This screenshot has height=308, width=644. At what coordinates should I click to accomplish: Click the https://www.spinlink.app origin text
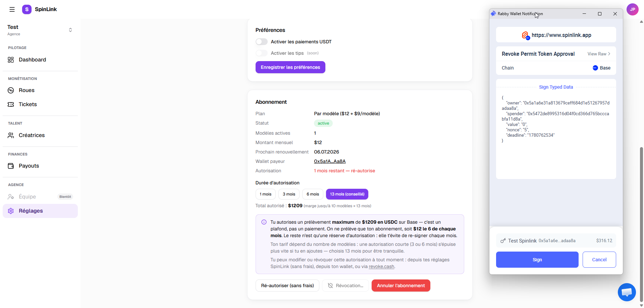pyautogui.click(x=561, y=35)
